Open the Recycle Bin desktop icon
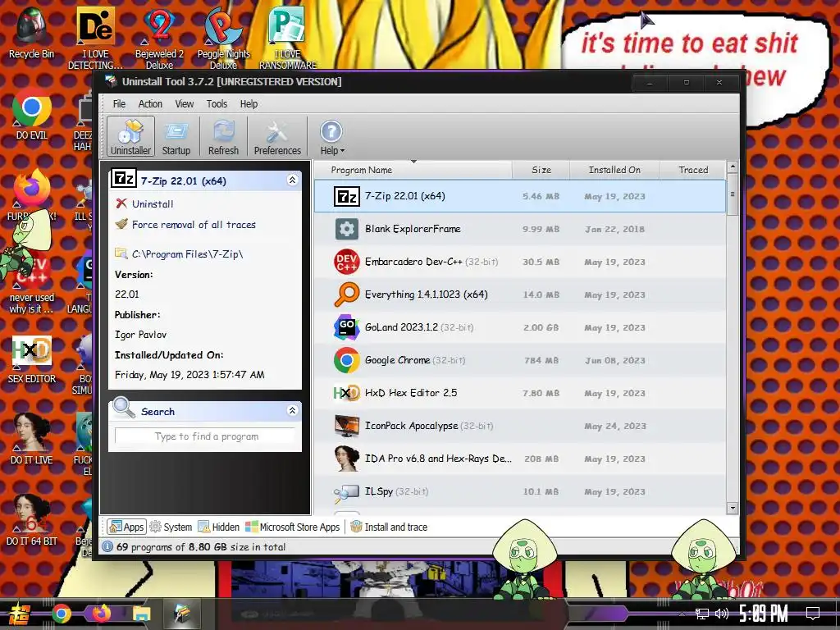The width and height of the screenshot is (840, 630). pos(31,33)
